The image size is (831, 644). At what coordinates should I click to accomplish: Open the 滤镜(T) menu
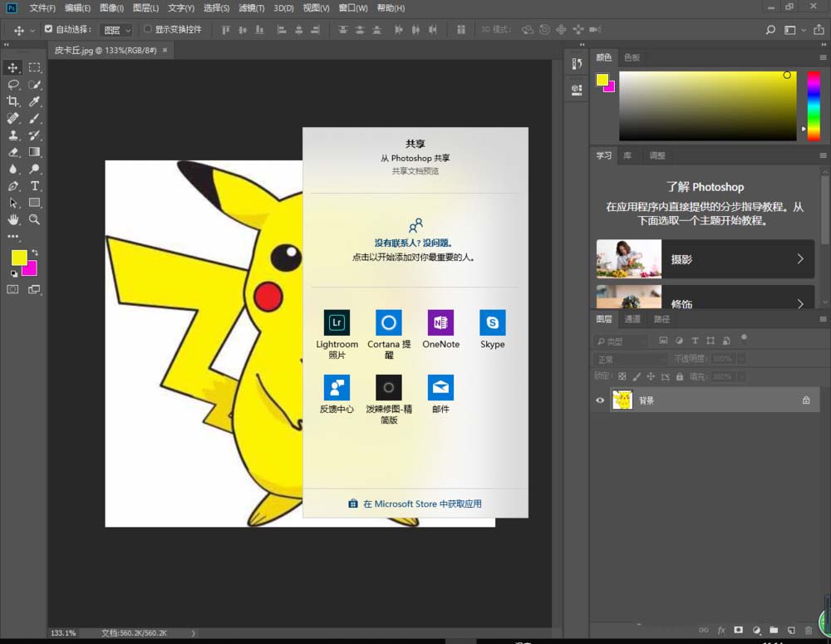pos(251,8)
